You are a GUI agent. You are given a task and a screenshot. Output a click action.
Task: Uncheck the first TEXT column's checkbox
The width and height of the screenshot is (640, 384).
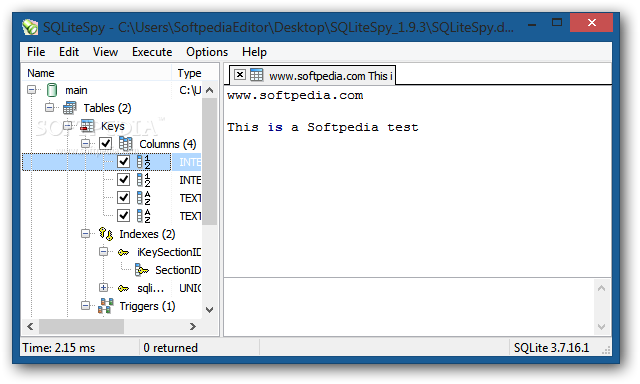tap(123, 198)
